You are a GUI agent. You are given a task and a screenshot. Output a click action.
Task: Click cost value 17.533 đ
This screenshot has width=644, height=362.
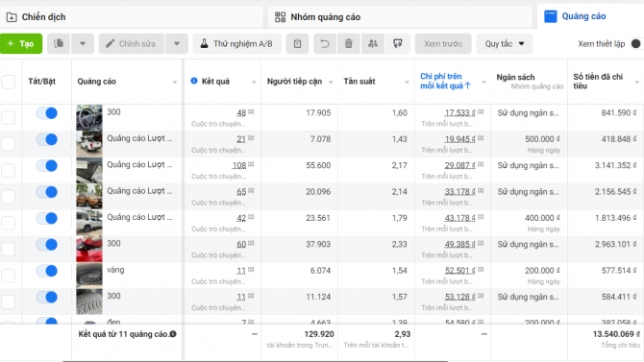[x=460, y=113]
